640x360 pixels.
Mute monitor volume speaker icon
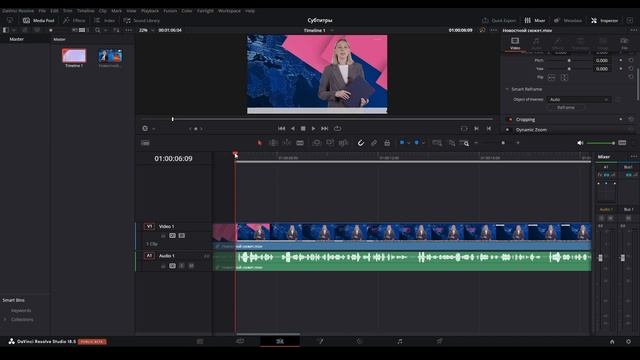point(580,143)
